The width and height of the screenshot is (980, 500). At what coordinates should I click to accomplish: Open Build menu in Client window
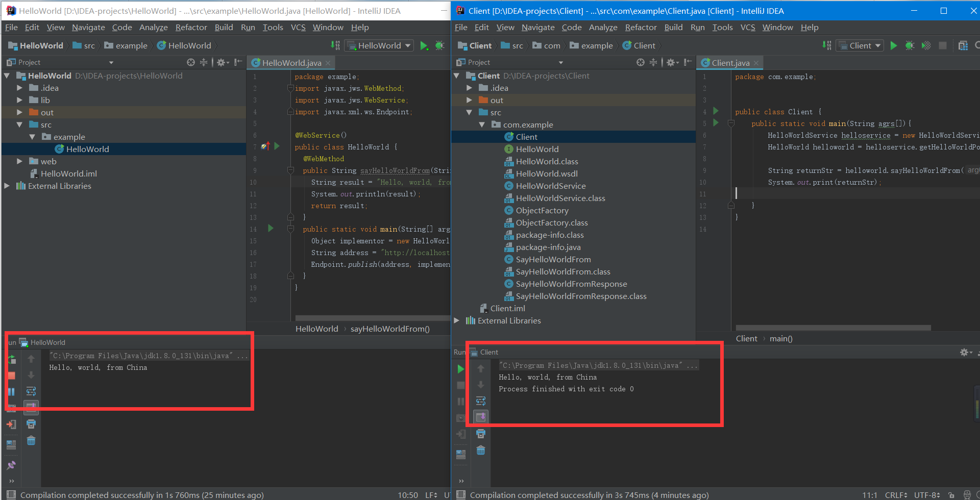673,27
